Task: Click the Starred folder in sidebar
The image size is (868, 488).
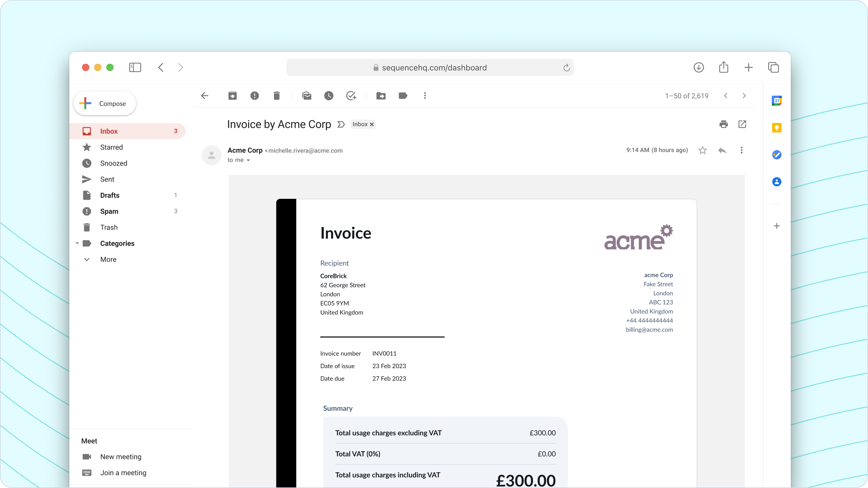Action: [111, 147]
